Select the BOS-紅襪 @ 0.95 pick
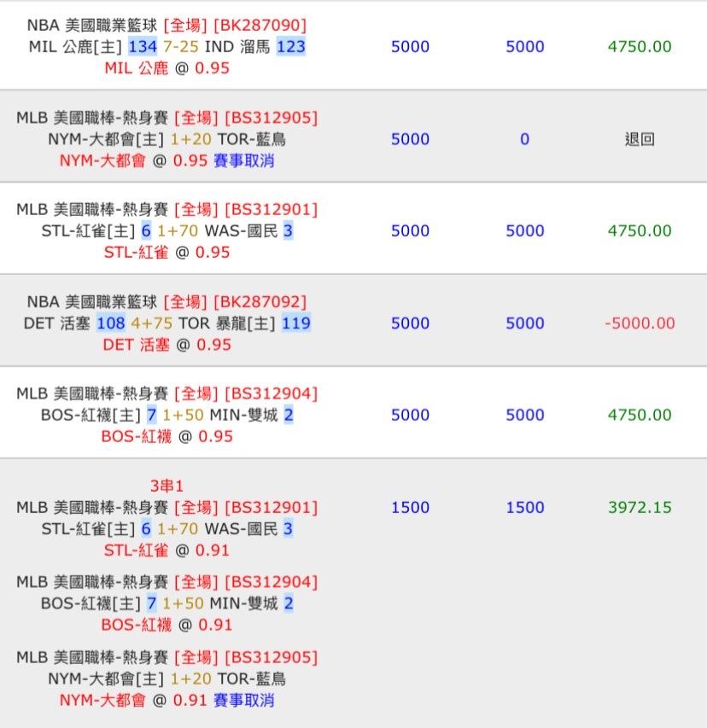This screenshot has height=728, width=707. point(167,437)
